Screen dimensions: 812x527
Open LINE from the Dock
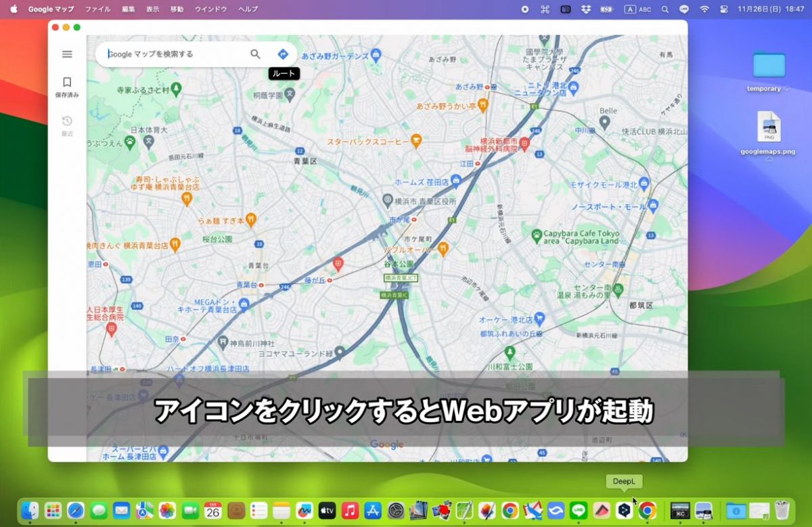pos(579,510)
